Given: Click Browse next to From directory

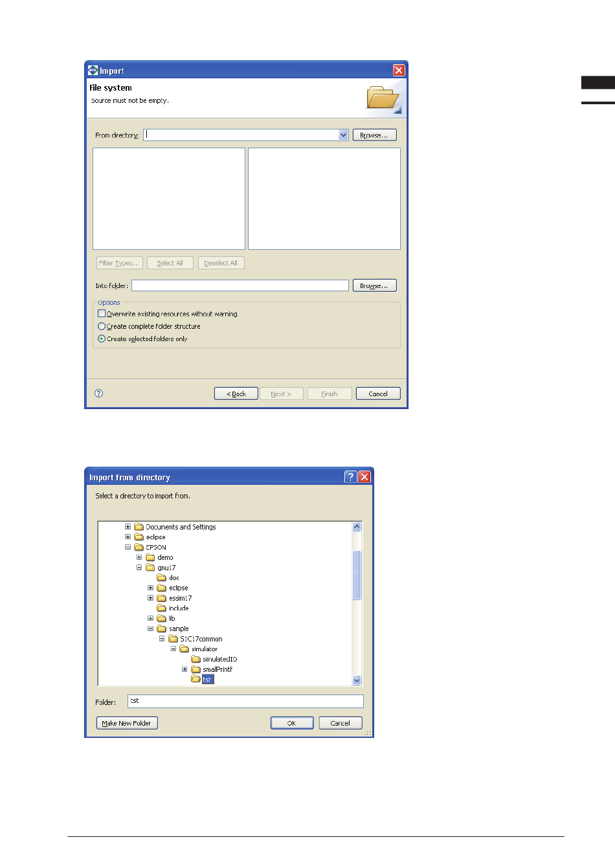Looking at the screenshot, I should (374, 135).
